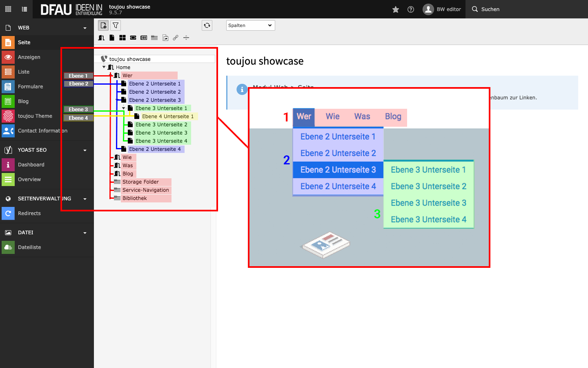The image size is (588, 368).
Task: Toggle the module menu list view icon
Action: (24, 9)
